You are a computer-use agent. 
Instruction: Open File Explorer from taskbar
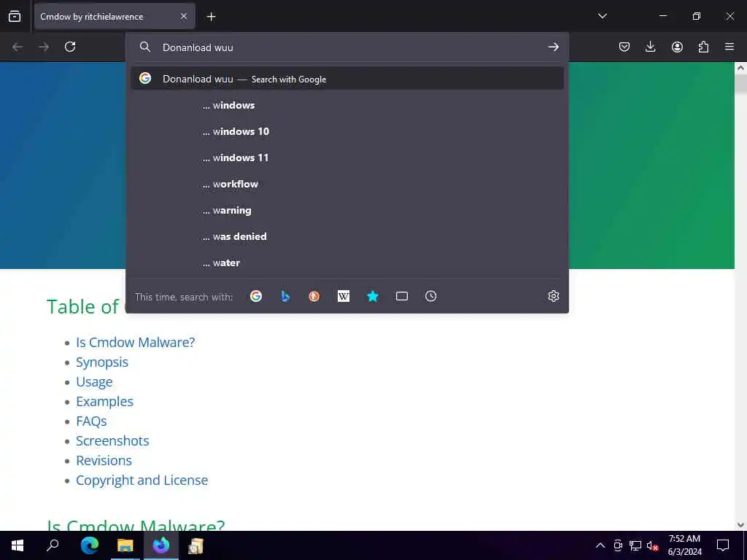(x=125, y=545)
